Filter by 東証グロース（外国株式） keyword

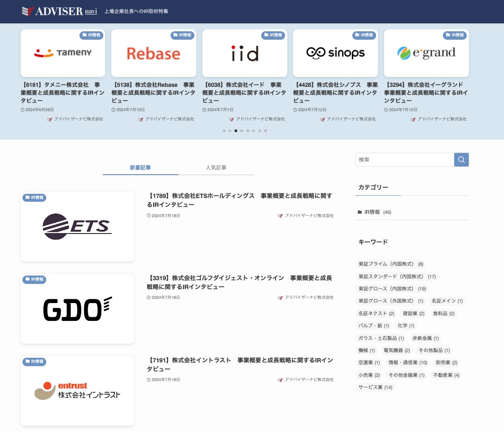(x=391, y=301)
